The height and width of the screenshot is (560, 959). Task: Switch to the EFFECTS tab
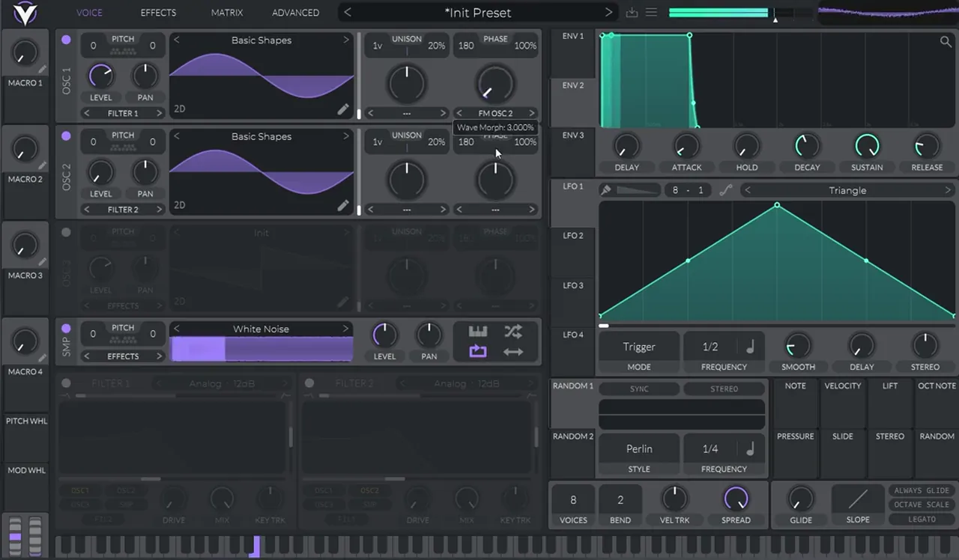pos(158,13)
